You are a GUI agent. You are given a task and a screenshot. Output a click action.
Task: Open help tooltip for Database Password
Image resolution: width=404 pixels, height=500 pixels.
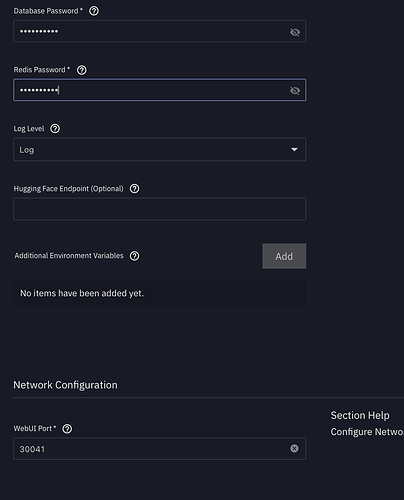coord(94,11)
